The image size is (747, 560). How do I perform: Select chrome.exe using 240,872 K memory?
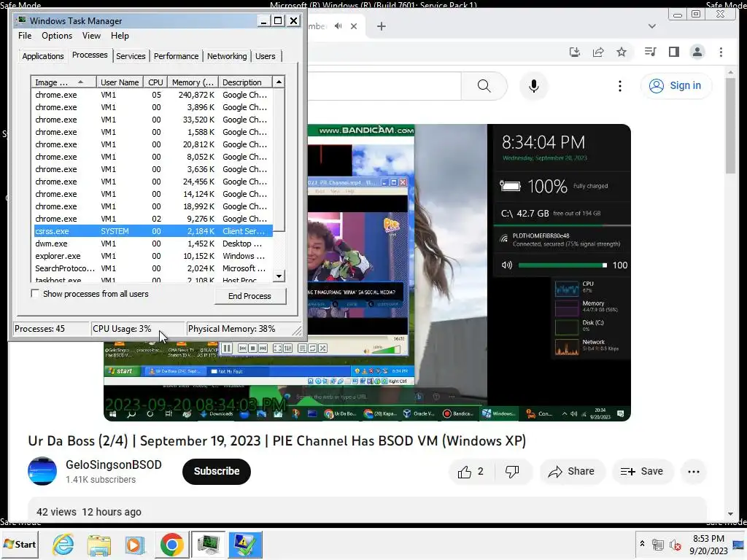(153, 95)
